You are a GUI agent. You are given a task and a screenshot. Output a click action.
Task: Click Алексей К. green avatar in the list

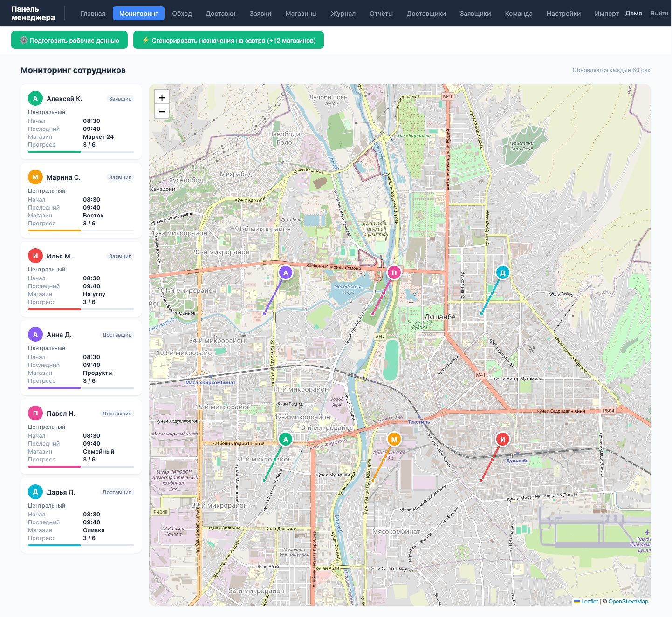(x=35, y=99)
